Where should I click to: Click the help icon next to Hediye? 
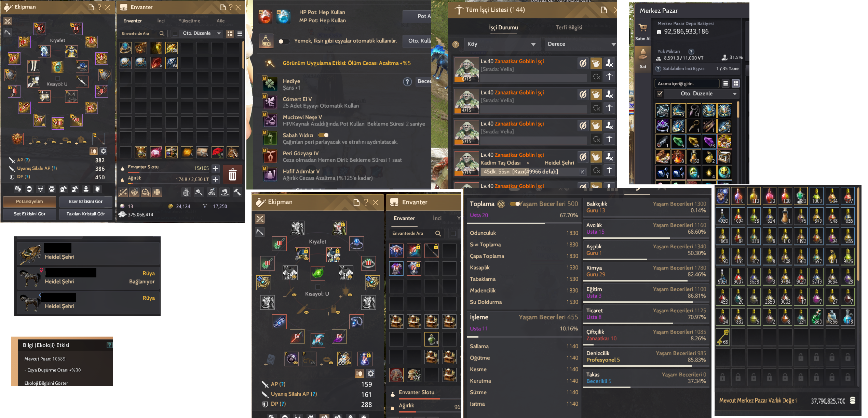[x=407, y=82]
